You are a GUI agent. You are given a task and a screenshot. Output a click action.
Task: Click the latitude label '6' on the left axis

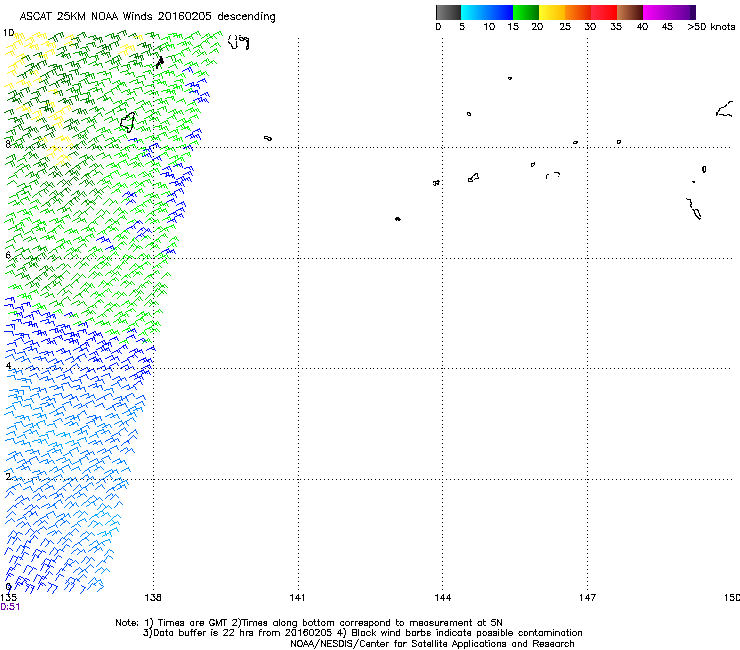pyautogui.click(x=8, y=255)
